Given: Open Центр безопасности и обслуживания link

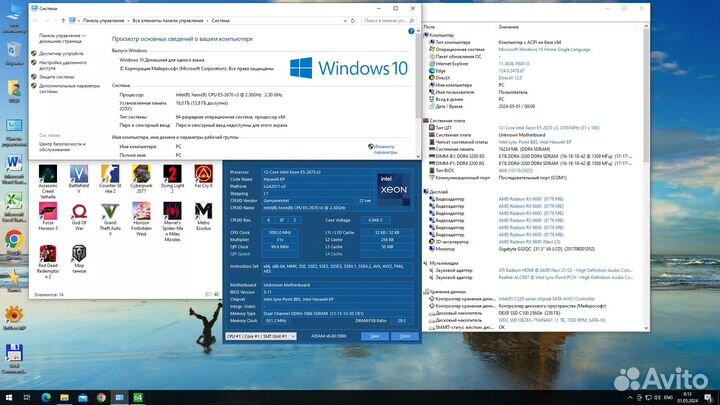Looking at the screenshot, I should pyautogui.click(x=62, y=146).
